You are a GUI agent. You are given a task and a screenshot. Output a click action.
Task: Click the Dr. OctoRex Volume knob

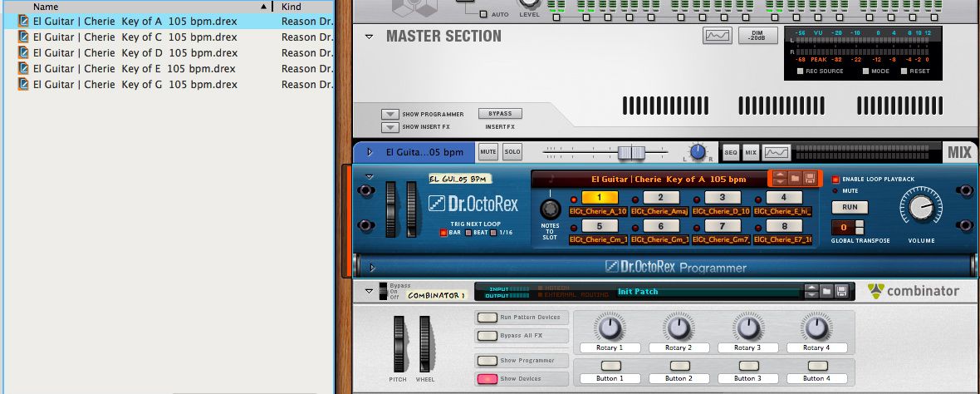click(921, 206)
